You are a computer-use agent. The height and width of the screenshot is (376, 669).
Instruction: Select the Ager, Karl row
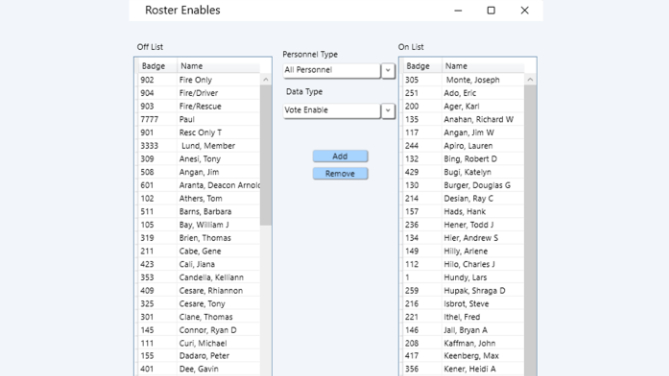pyautogui.click(x=463, y=106)
